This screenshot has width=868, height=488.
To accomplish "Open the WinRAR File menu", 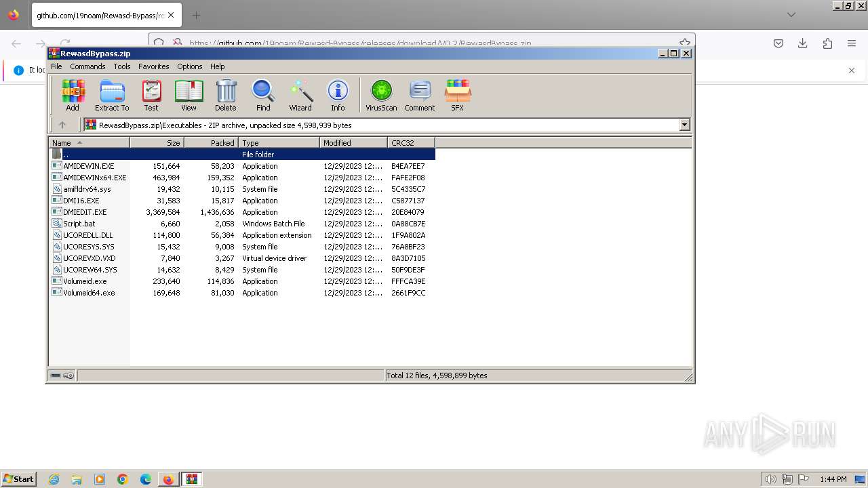I will [56, 66].
